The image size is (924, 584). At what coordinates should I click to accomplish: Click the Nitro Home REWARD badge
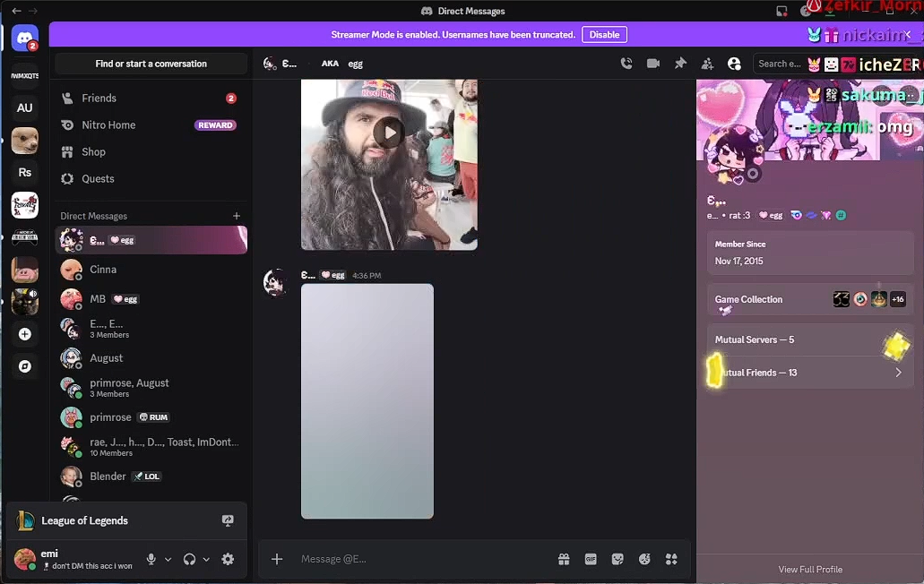[215, 125]
